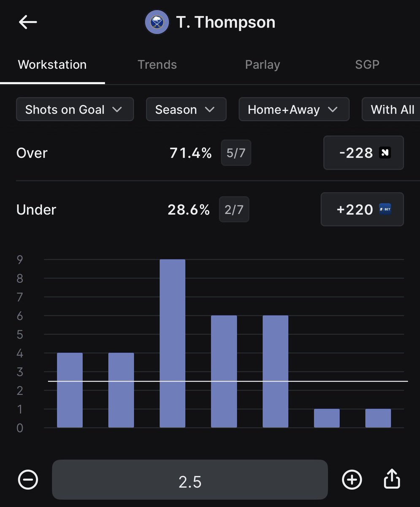Tap the Buffalo Sabres team logo

pos(157,22)
